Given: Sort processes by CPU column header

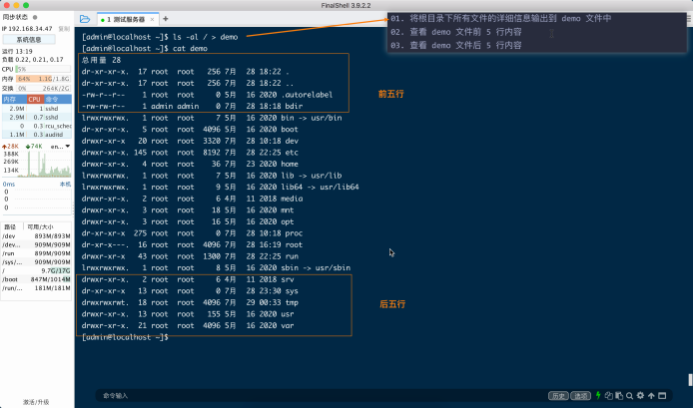Looking at the screenshot, I should tap(35, 99).
